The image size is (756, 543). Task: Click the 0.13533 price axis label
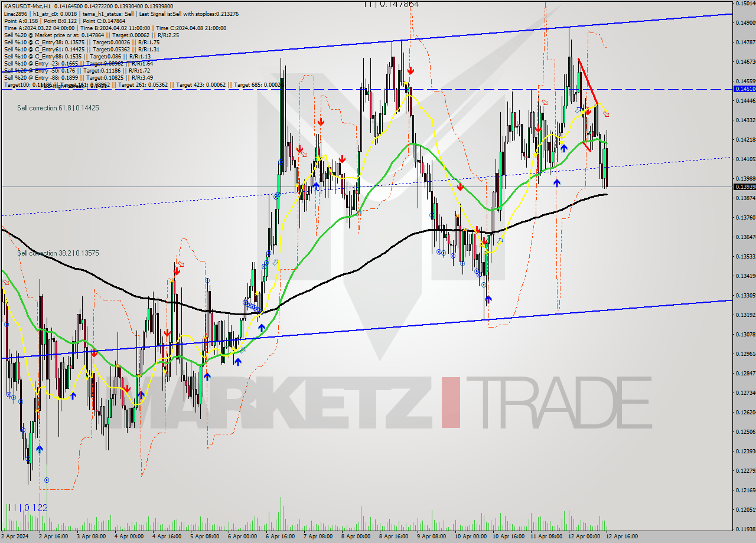click(x=745, y=256)
